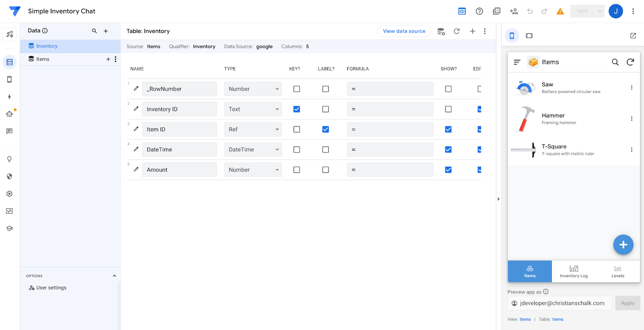Open the User settings link
The width and height of the screenshot is (644, 330).
51,288
